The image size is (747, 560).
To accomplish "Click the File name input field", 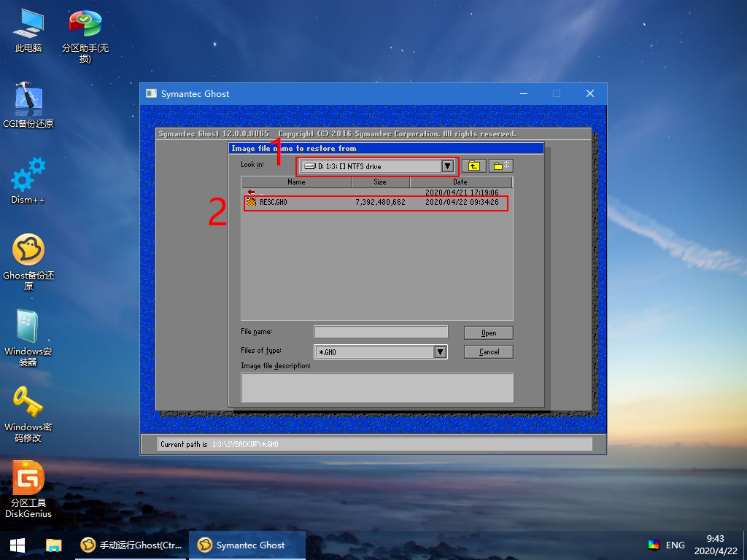I will (x=381, y=332).
